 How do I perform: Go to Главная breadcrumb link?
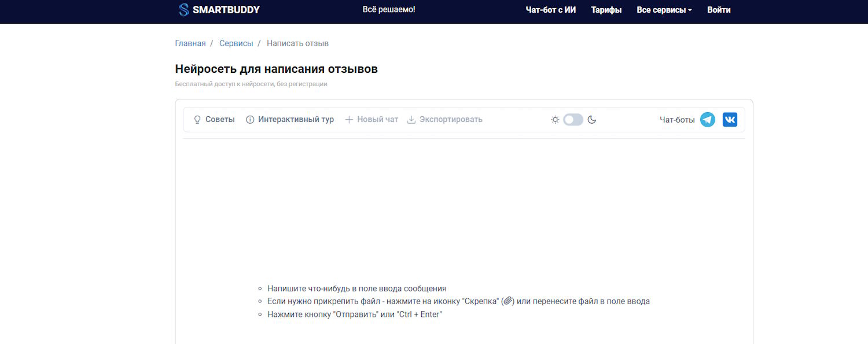point(190,43)
